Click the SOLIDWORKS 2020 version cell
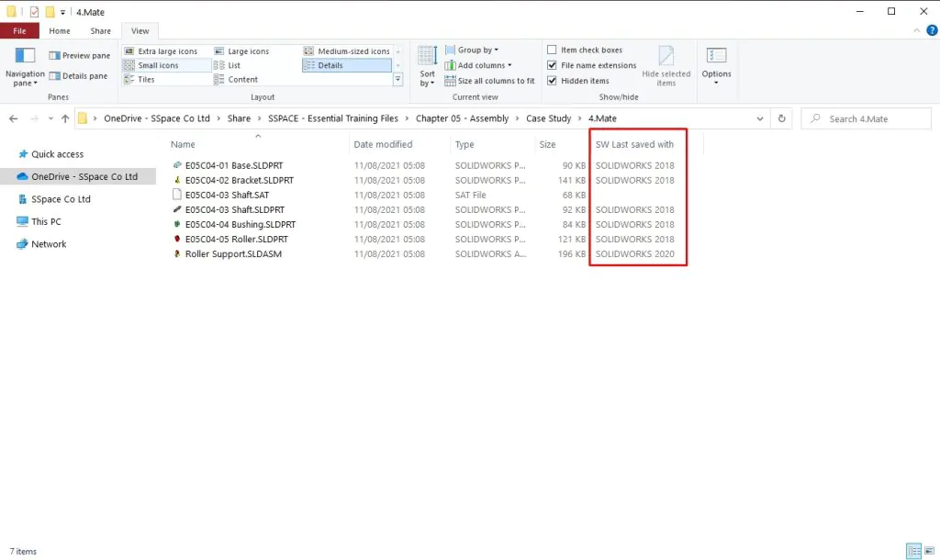The width and height of the screenshot is (940, 560). [x=634, y=253]
